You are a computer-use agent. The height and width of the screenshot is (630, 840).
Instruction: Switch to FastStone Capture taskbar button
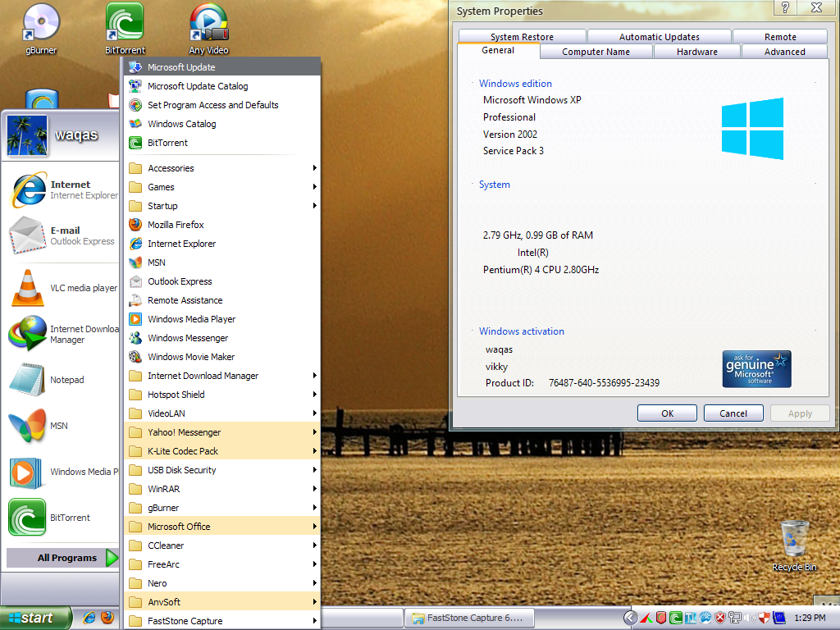(470, 619)
